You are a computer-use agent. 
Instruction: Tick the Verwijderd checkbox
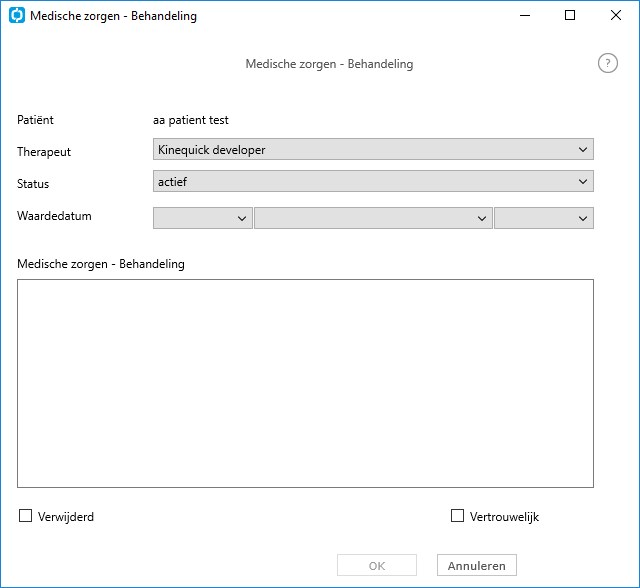pyautogui.click(x=25, y=515)
